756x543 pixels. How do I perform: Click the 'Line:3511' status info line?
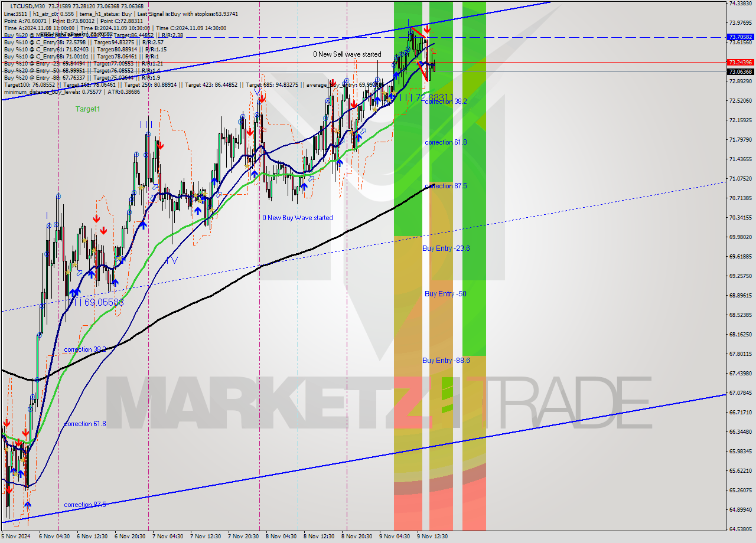(x=121, y=13)
